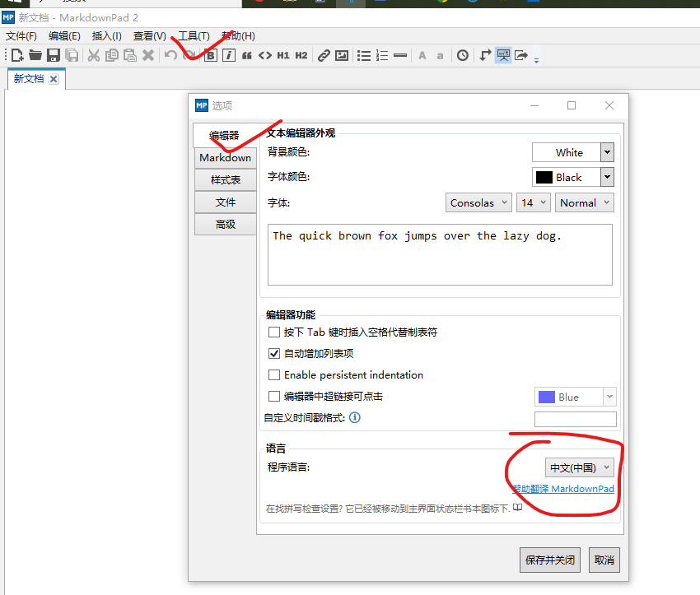The width and height of the screenshot is (700, 595).
Task: Insert unordered bullet list icon
Action: tap(364, 55)
